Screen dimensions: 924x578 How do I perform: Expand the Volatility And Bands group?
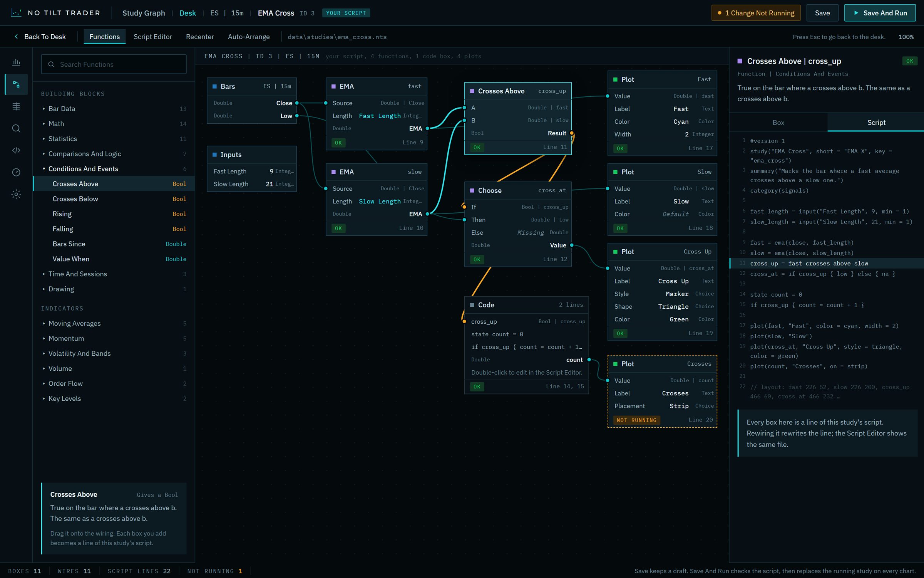(x=114, y=353)
